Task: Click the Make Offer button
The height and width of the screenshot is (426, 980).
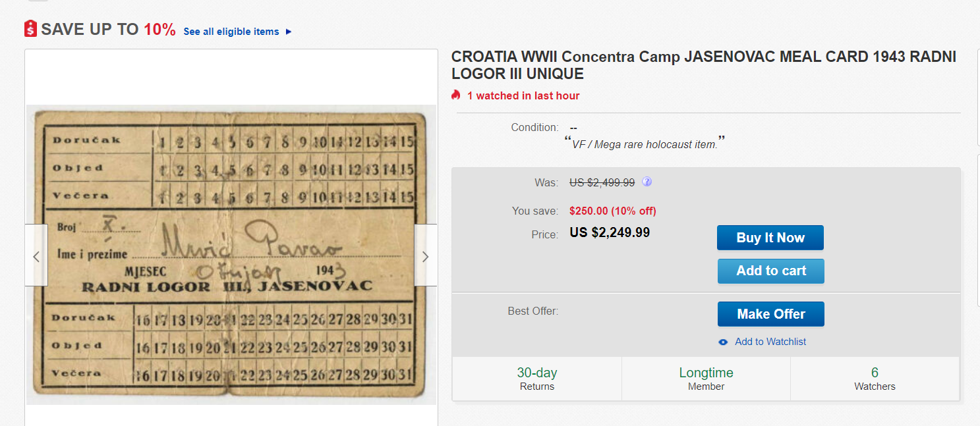Action: pos(770,314)
